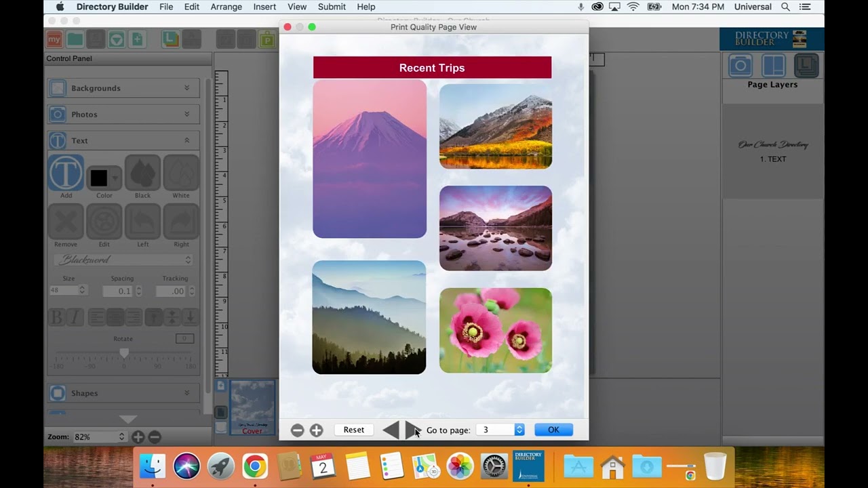The height and width of the screenshot is (488, 868).
Task: Click the main window zoom plus icon
Action: pyautogui.click(x=138, y=437)
